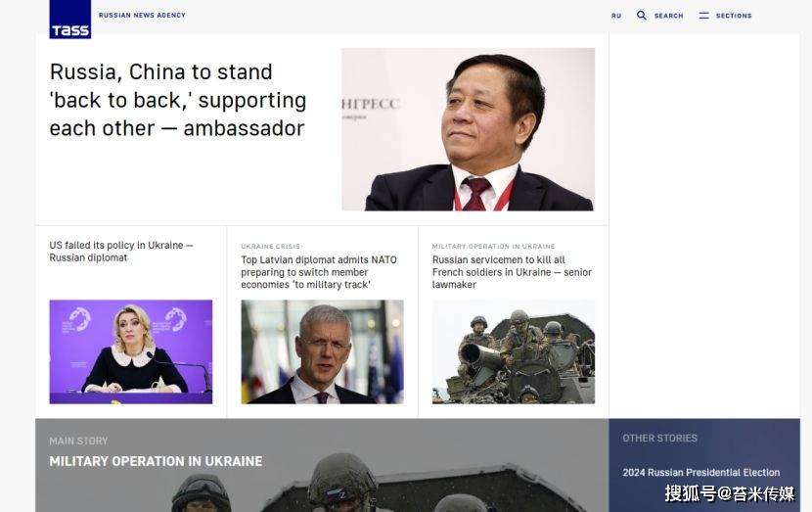Open search via the magnifier icon
Image resolution: width=812 pixels, height=512 pixels.
click(641, 15)
